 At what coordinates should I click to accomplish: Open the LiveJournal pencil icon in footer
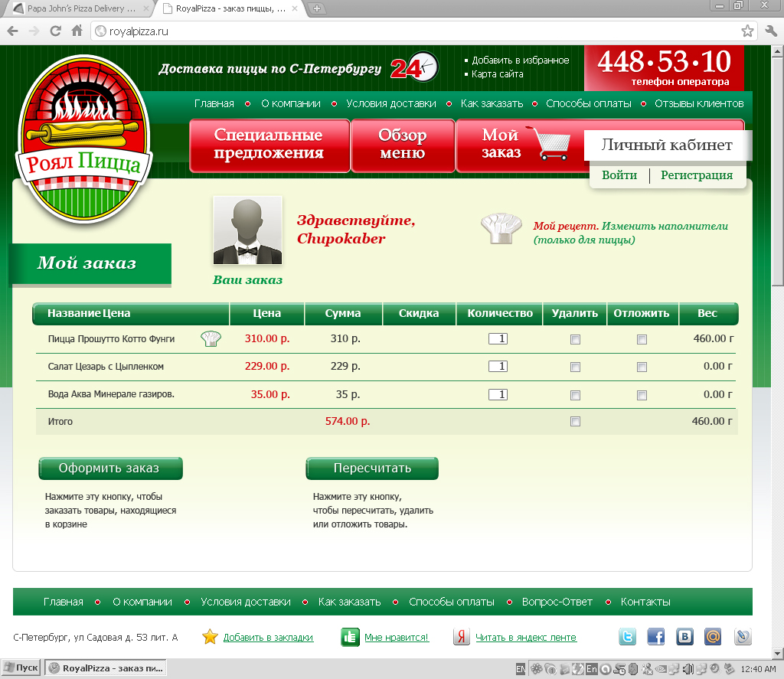click(743, 636)
